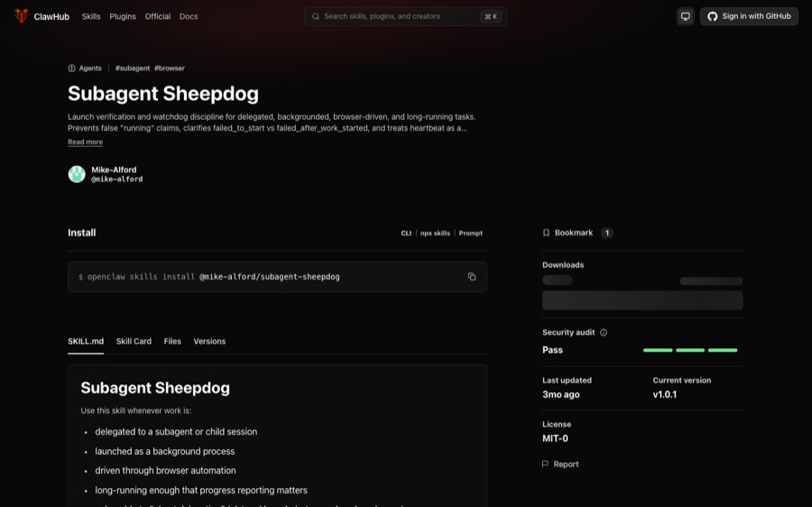Viewport: 812px width, 507px height.
Task: Click the bookmark ribbon icon
Action: tap(546, 233)
